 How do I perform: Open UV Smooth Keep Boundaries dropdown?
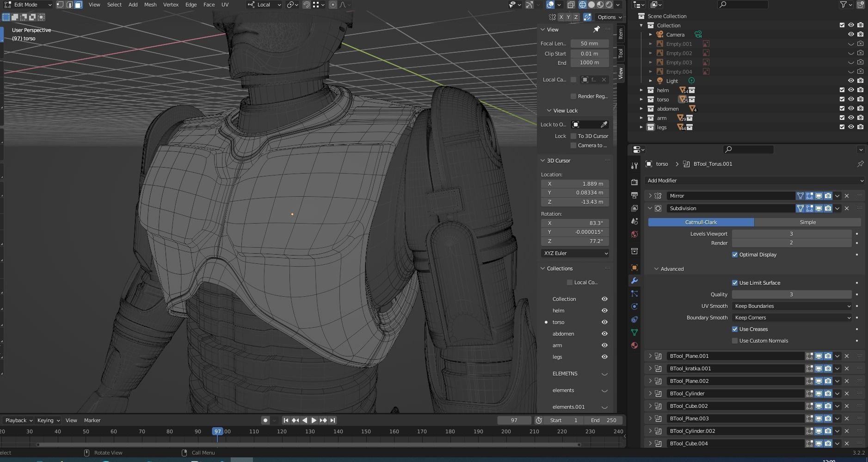tap(792, 306)
